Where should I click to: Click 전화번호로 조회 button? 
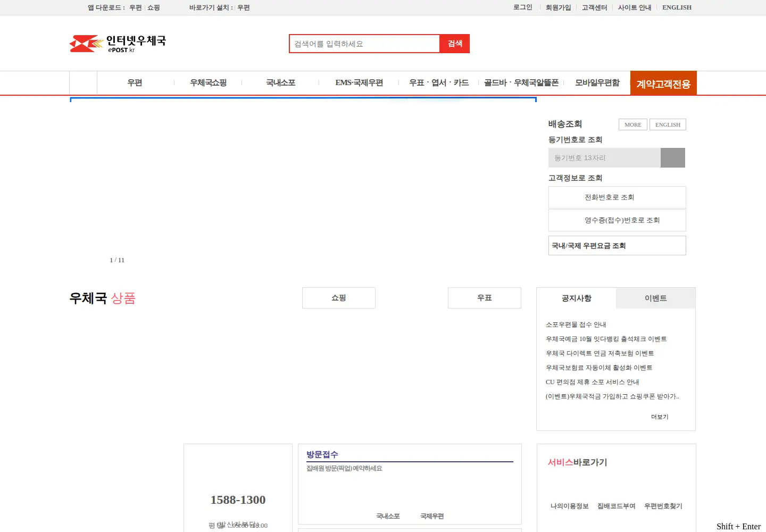click(x=617, y=197)
